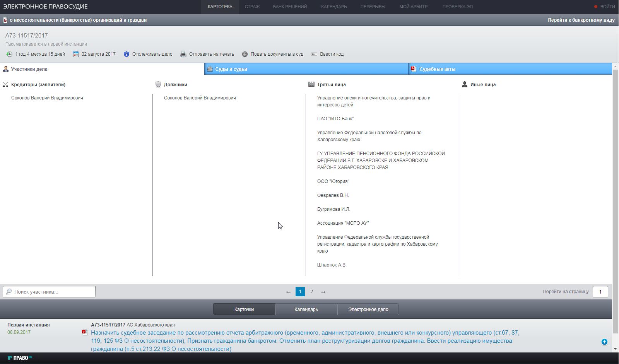
Task: Click the Ввести код icon
Action: (x=314, y=54)
